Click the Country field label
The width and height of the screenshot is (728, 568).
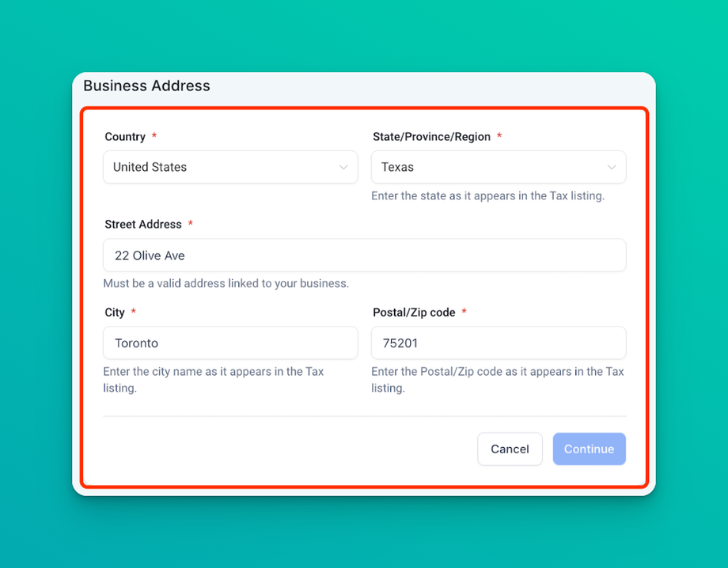125,137
